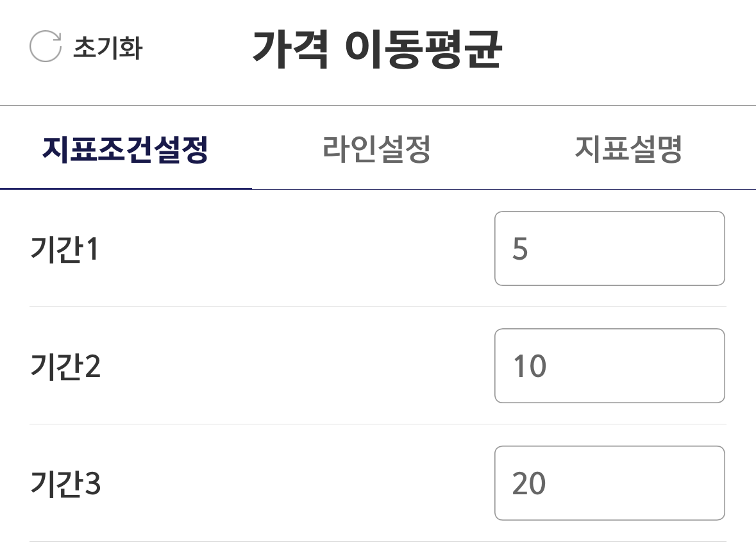The height and width of the screenshot is (552, 756).
Task: Reset settings via the refresh icon
Action: click(x=46, y=47)
